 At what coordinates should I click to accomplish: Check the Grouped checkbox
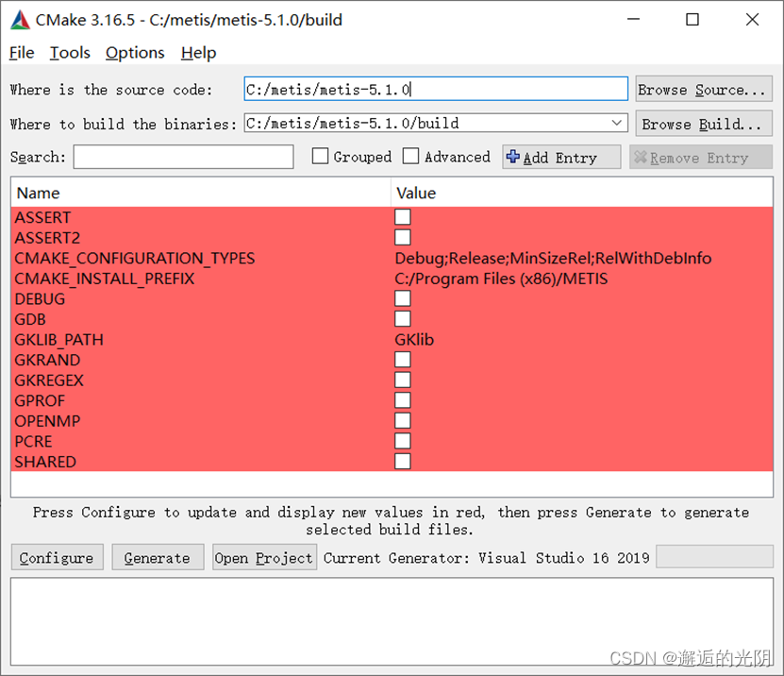pyautogui.click(x=320, y=157)
